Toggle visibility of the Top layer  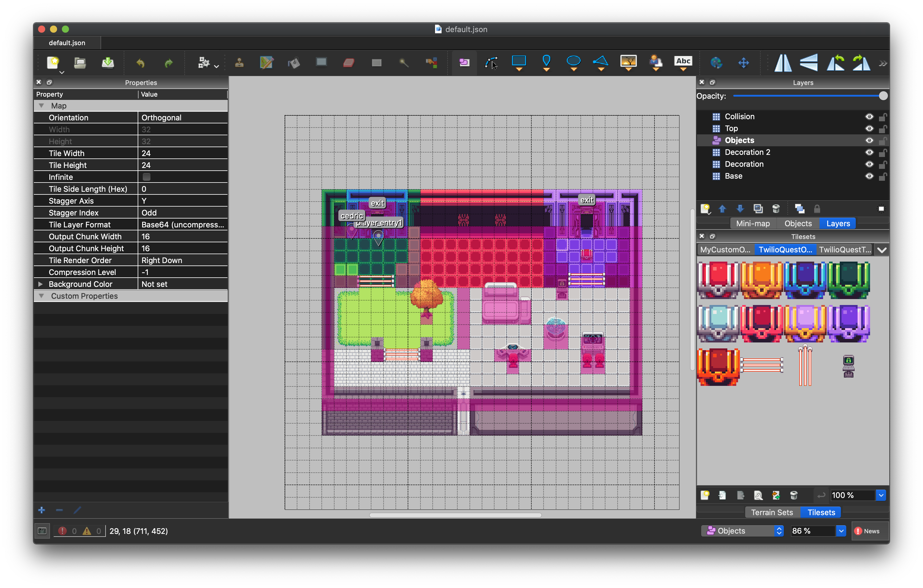pyautogui.click(x=869, y=128)
